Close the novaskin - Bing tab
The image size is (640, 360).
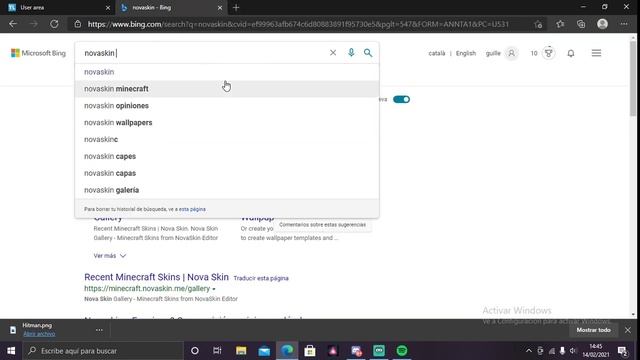220,8
